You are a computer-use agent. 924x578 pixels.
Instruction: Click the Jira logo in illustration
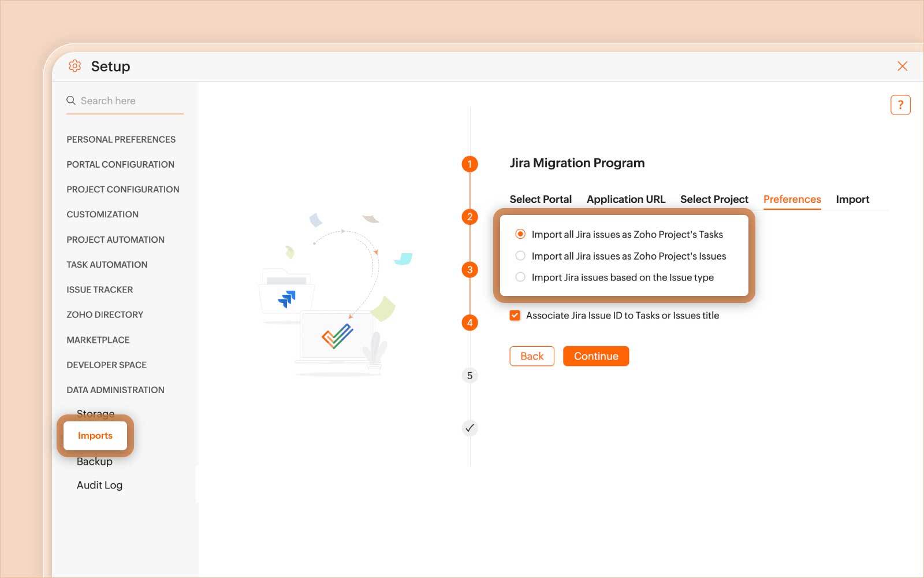(x=286, y=299)
